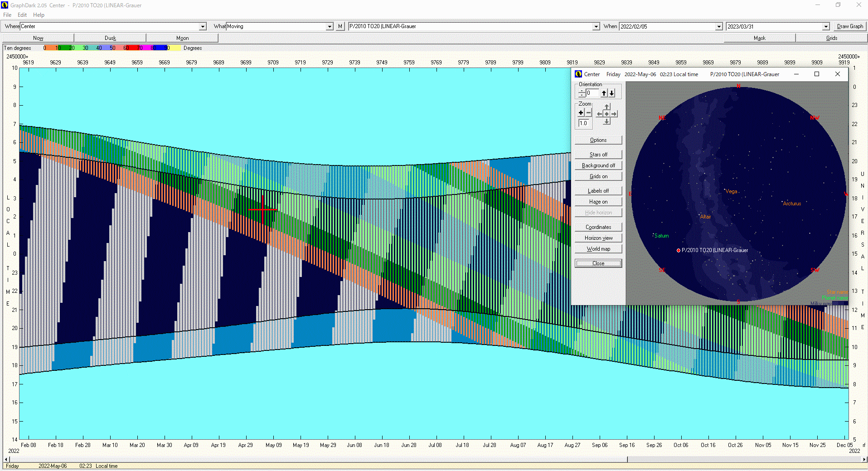
Task: Click the red crosshair on the graph
Action: 262,209
